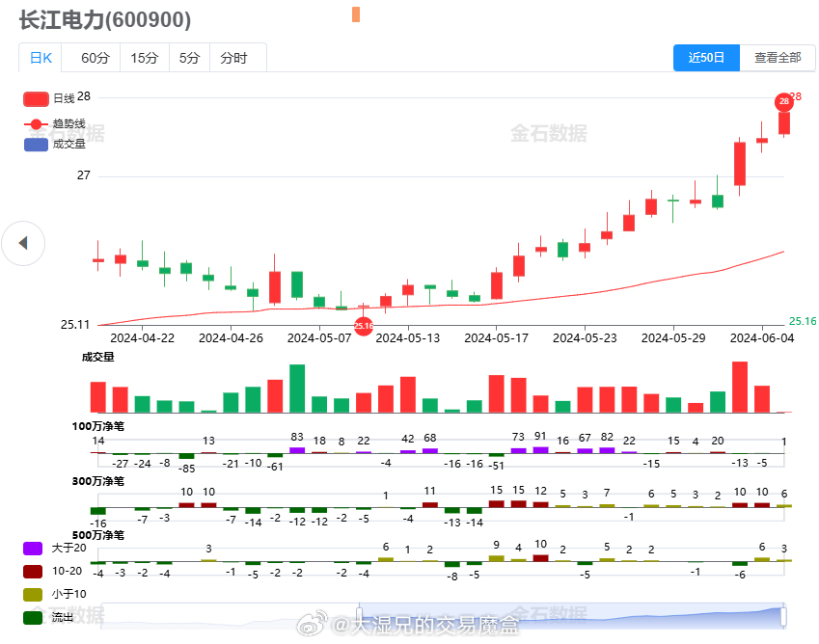The width and height of the screenshot is (819, 644).
Task: Click the left arrow navigation circle
Action: click(23, 243)
